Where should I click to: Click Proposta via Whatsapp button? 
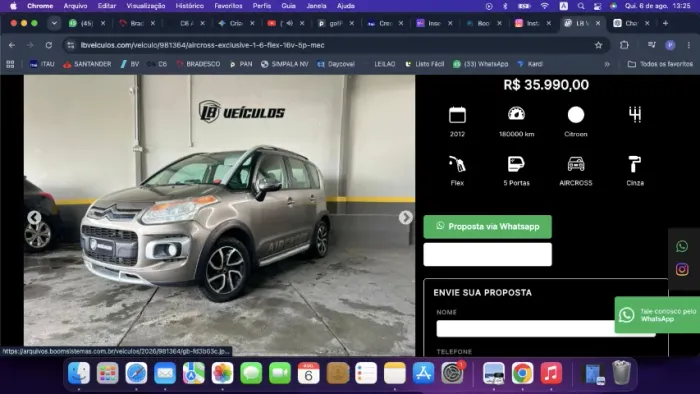click(x=488, y=227)
